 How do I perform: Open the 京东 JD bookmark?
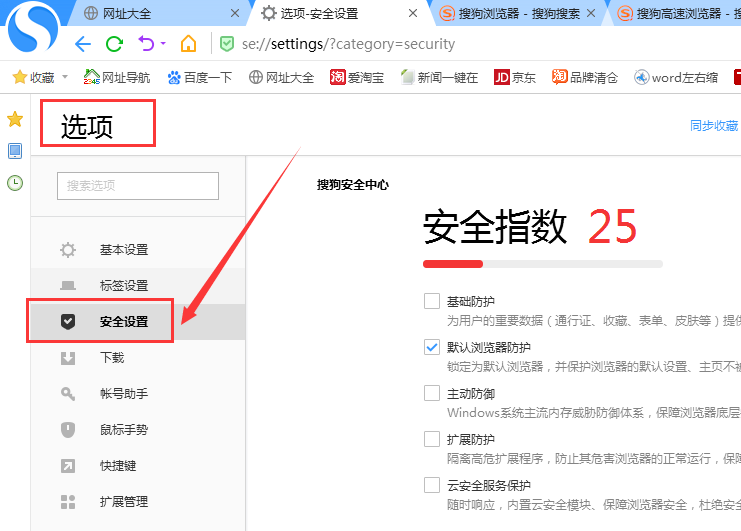[515, 77]
